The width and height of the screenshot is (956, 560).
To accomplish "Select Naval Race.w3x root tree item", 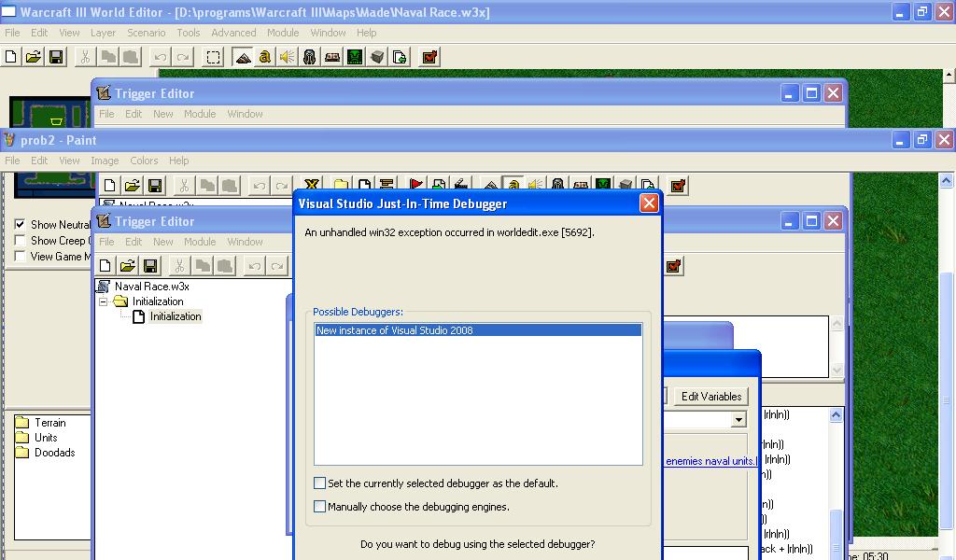I will coord(152,287).
